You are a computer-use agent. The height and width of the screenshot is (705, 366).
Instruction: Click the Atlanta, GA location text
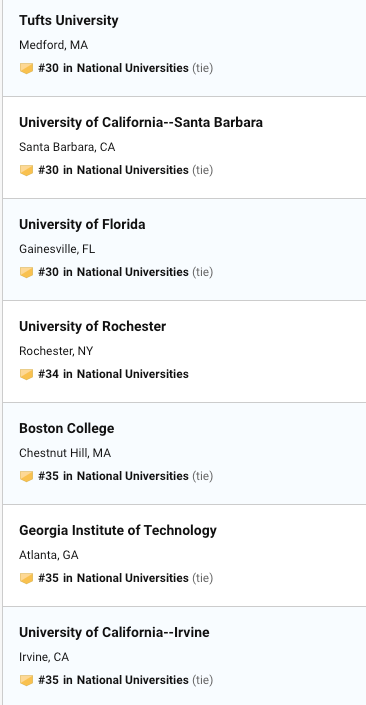(x=49, y=555)
